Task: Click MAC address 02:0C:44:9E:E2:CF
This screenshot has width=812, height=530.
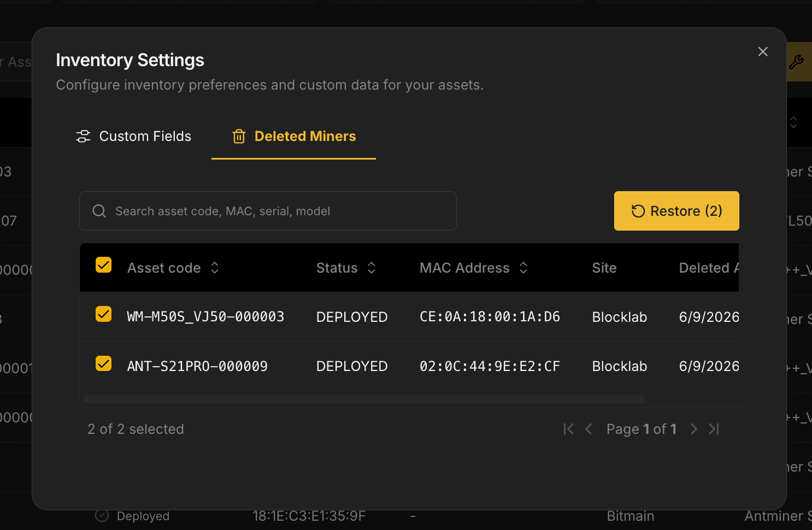Action: (x=490, y=366)
